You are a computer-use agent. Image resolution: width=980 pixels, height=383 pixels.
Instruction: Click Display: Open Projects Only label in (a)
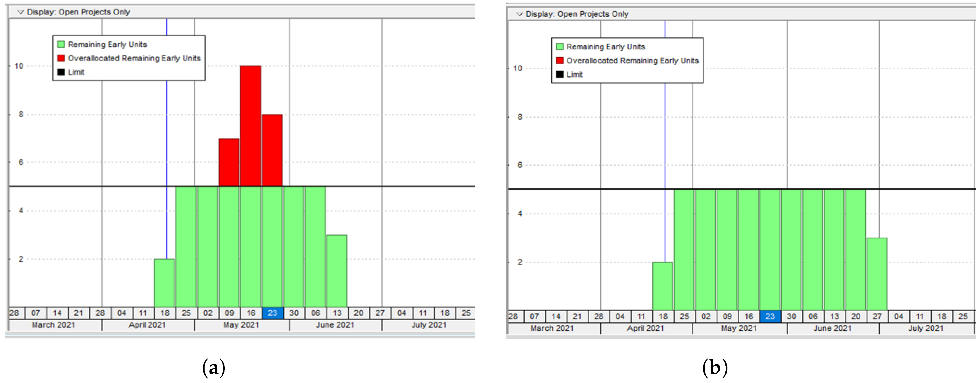(x=78, y=12)
